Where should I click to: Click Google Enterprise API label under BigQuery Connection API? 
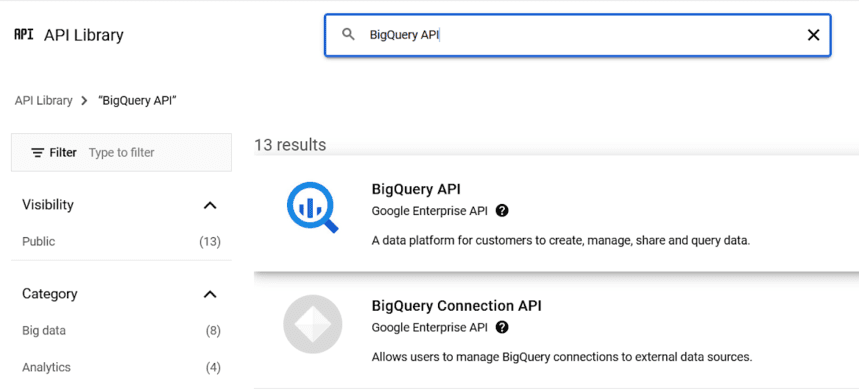[430, 327]
